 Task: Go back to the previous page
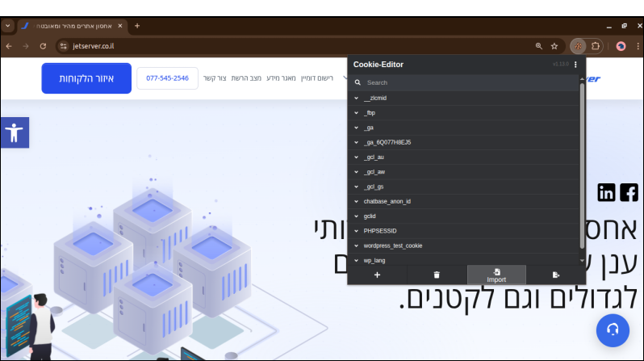(9, 46)
